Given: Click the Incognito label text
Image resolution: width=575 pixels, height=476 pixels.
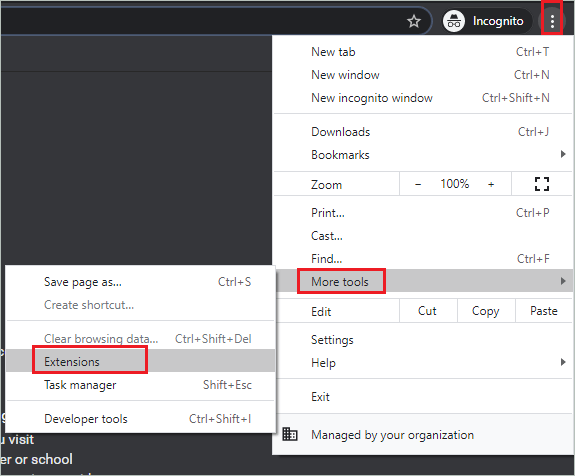Looking at the screenshot, I should coord(498,21).
